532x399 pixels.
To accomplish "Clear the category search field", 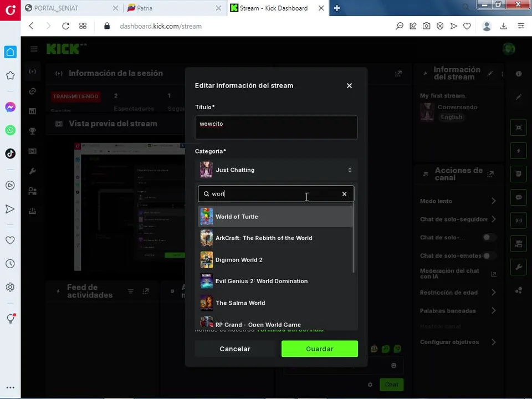I will [344, 194].
